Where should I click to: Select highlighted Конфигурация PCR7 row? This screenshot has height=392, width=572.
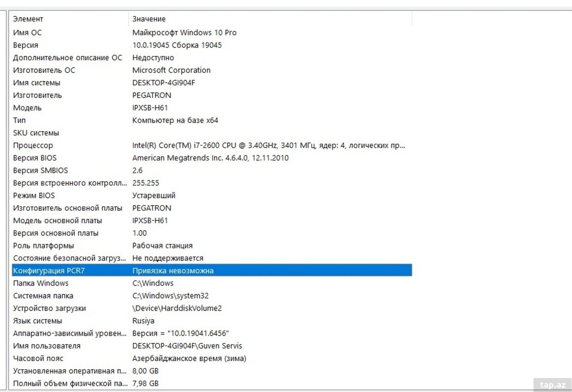click(x=212, y=270)
